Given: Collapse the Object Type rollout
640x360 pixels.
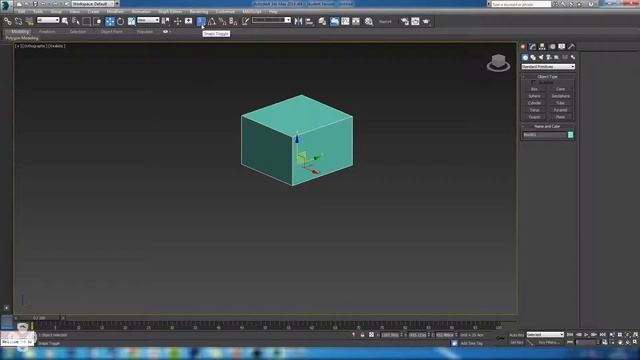Looking at the screenshot, I should click(547, 77).
